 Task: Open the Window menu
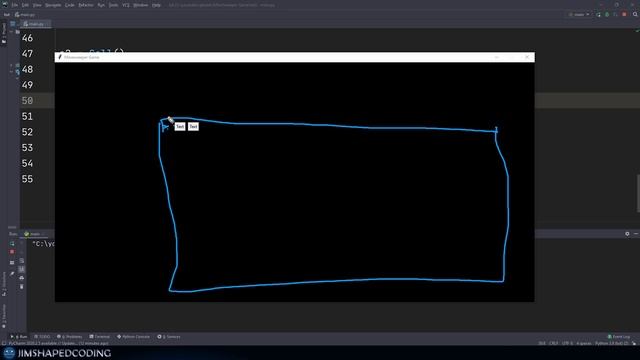click(141, 5)
